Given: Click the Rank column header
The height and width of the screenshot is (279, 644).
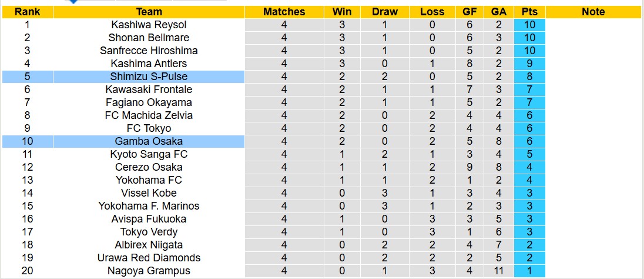Looking at the screenshot, I should pos(27,12).
